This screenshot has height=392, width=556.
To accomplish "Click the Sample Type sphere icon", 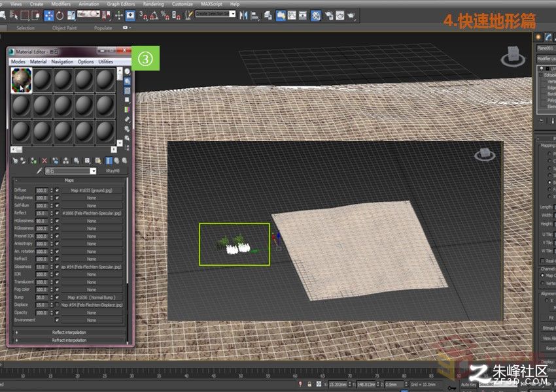I will (128, 71).
